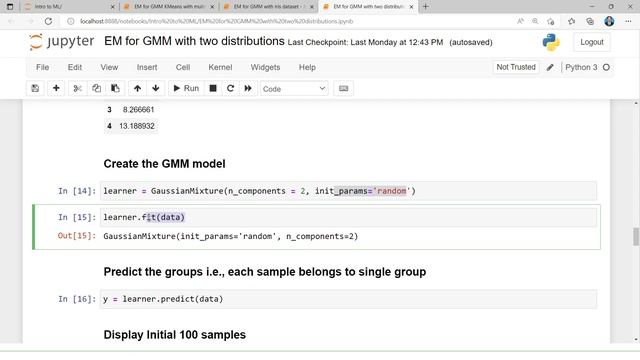
Task: Click the Display Initial 100 samples heading
Action: pos(175,335)
